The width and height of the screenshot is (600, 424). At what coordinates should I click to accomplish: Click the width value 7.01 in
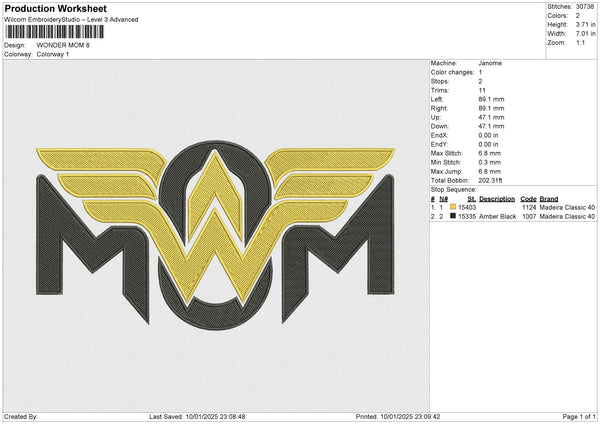[586, 34]
